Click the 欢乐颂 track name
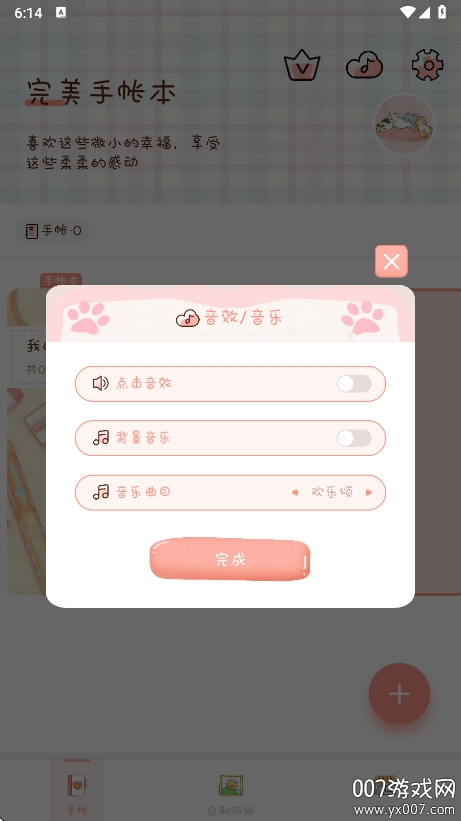Viewport: 461px width, 821px height. 332,492
